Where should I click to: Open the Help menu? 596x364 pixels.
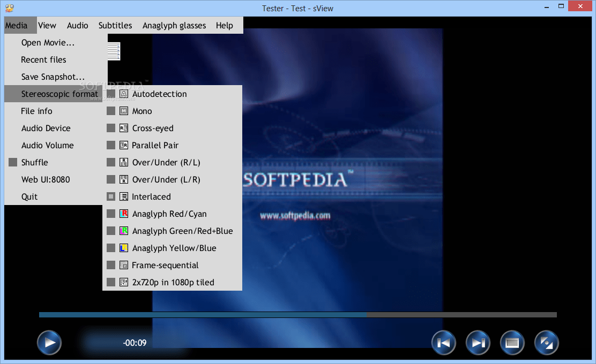pyautogui.click(x=224, y=26)
